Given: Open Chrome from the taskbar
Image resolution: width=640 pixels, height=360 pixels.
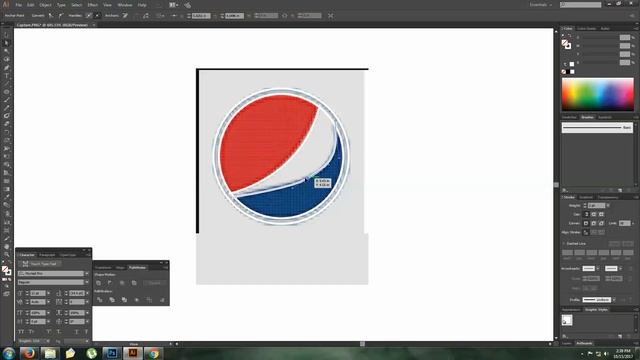Looking at the screenshot, I should point(154,353).
